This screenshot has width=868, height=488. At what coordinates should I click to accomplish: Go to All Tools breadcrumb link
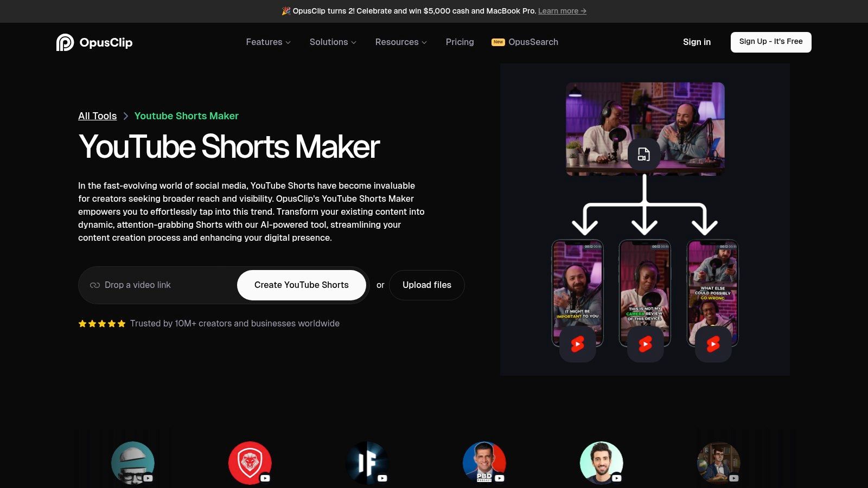pos(97,116)
